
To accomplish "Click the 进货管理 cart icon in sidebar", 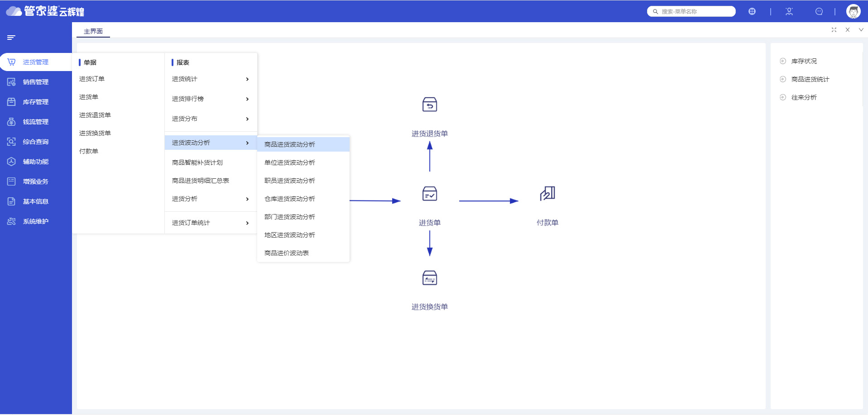I will [x=11, y=62].
